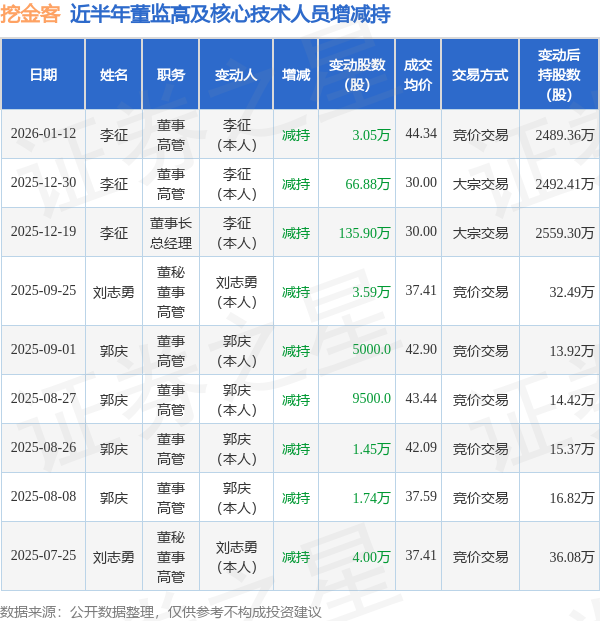Click the date cell 2025-08-26
Image resolution: width=600 pixels, height=621 pixels.
43,448
